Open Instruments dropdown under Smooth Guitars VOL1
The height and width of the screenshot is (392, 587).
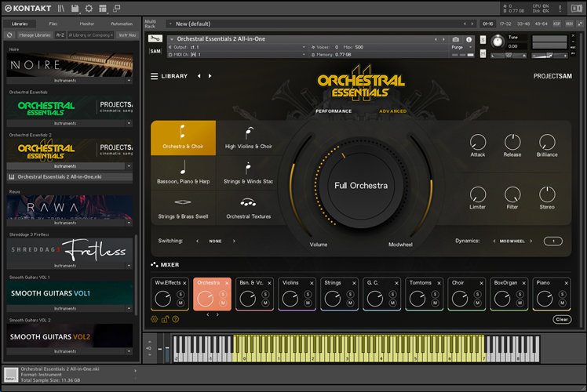coord(129,308)
